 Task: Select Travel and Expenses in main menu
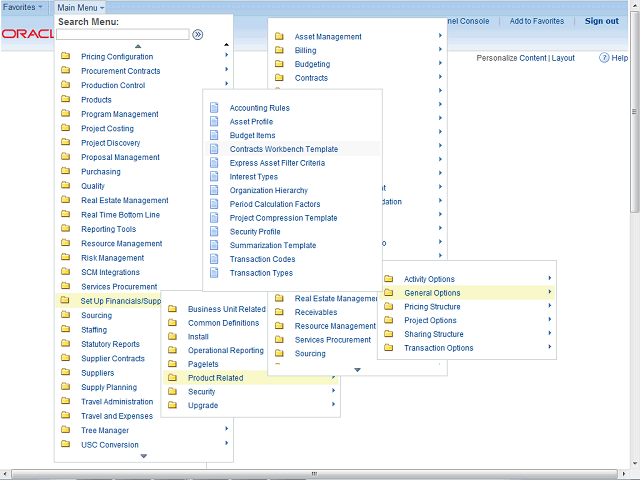coord(117,416)
